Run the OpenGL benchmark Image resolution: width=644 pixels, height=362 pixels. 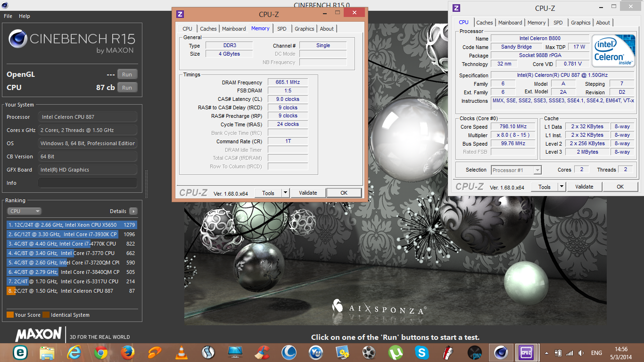[127, 74]
